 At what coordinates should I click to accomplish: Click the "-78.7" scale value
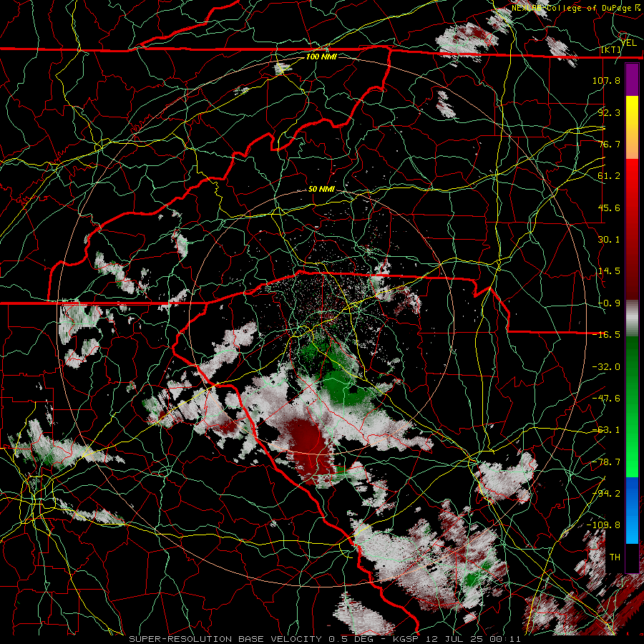[606, 462]
